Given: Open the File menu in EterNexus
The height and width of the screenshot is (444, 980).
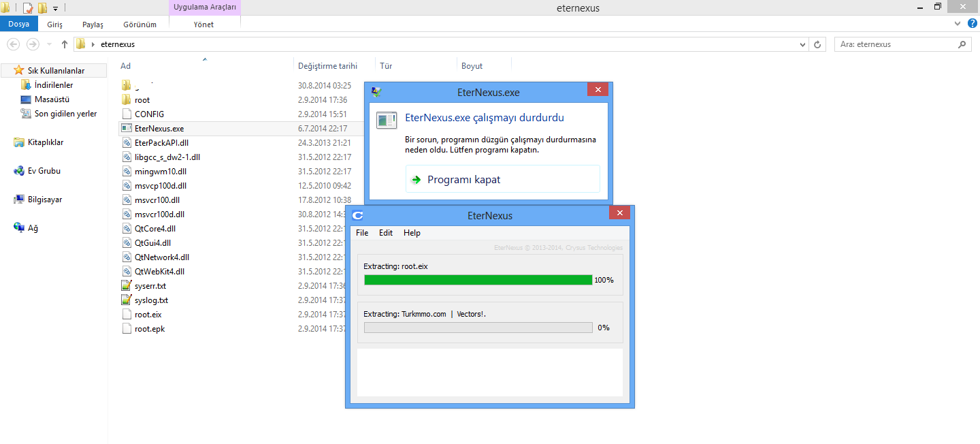Looking at the screenshot, I should 362,233.
